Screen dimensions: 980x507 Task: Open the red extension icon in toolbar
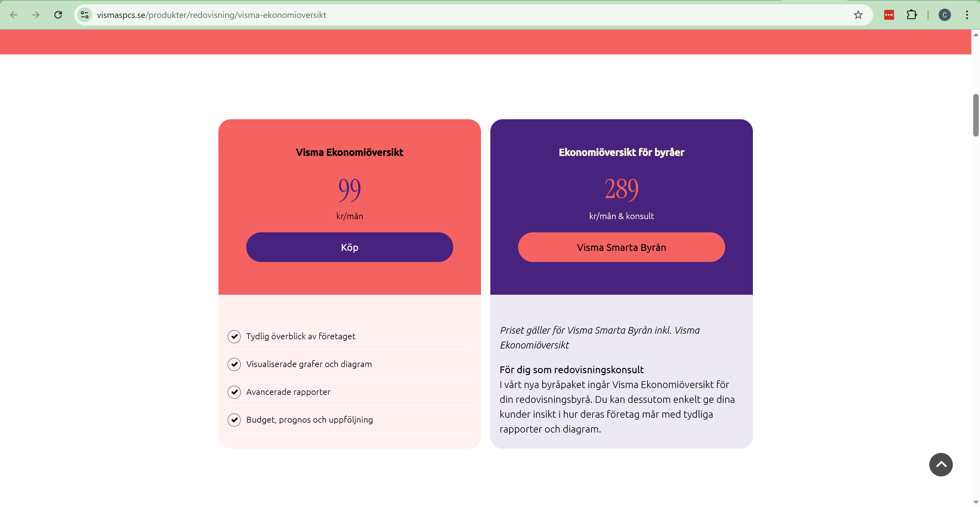(x=889, y=15)
